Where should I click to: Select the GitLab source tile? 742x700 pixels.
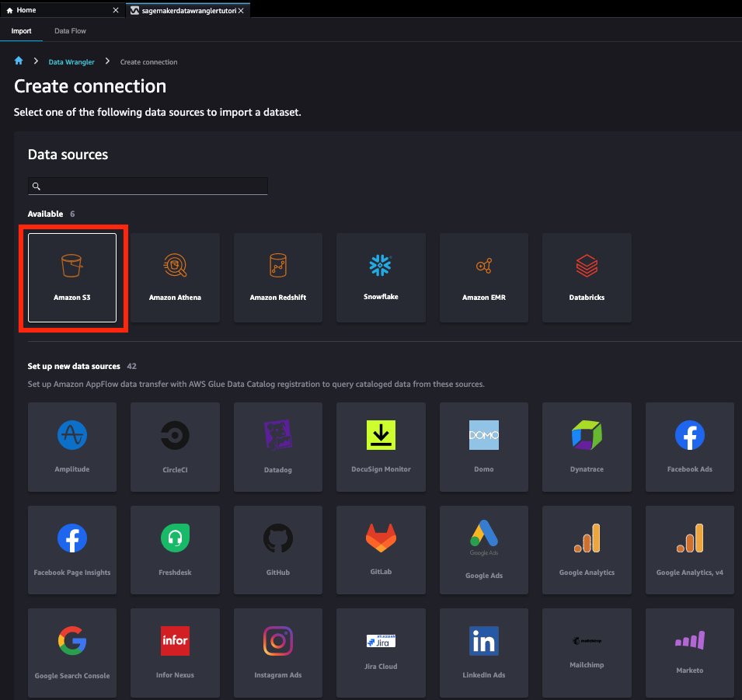381,550
